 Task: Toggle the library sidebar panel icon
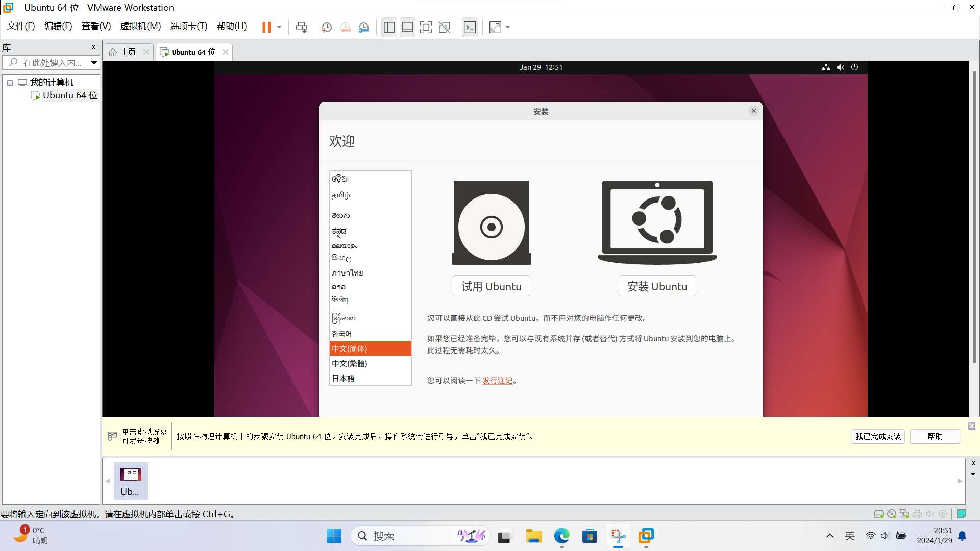click(x=389, y=28)
